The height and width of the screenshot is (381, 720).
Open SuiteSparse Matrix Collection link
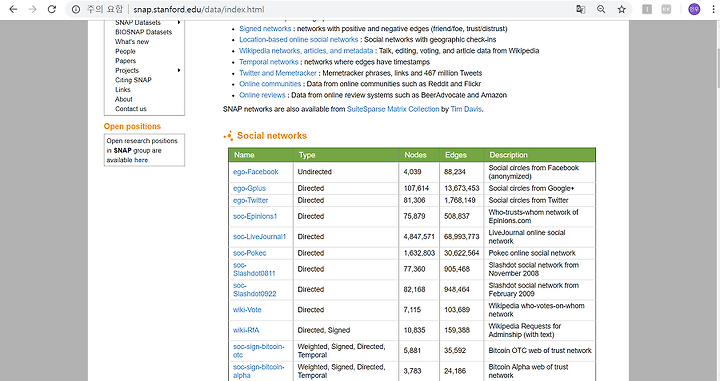point(393,109)
